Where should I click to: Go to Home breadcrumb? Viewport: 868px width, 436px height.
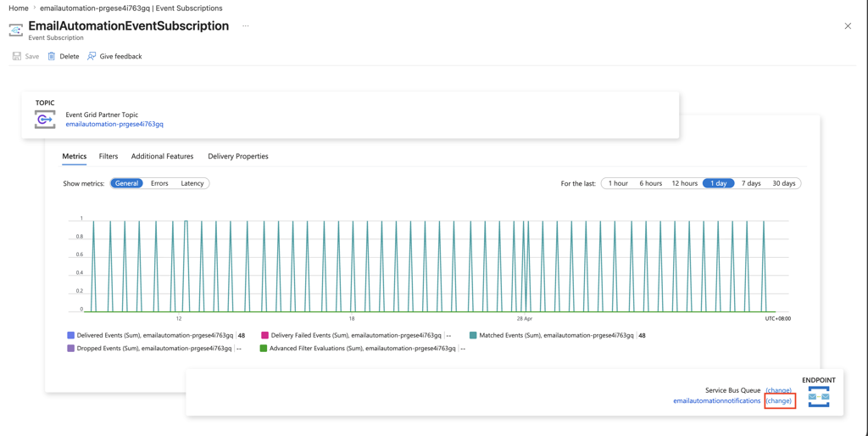coord(19,8)
